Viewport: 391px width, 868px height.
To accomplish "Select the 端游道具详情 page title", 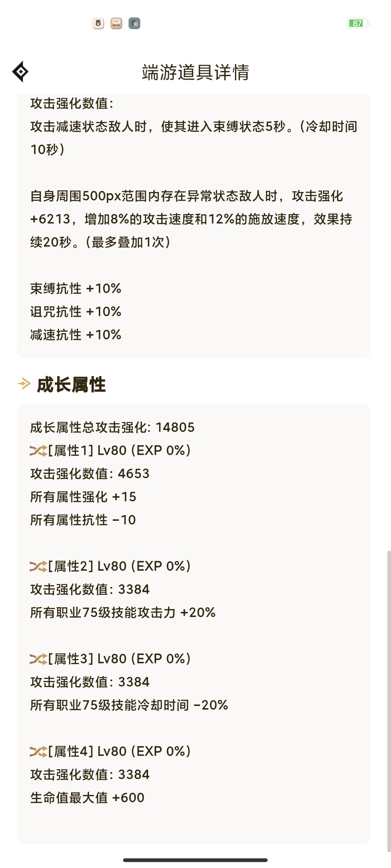I will (195, 72).
